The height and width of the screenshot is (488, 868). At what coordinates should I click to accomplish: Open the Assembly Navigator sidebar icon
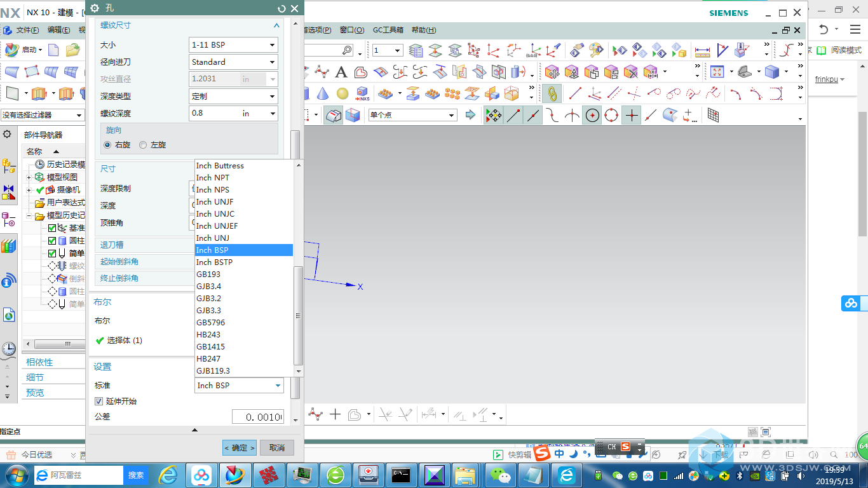8,166
